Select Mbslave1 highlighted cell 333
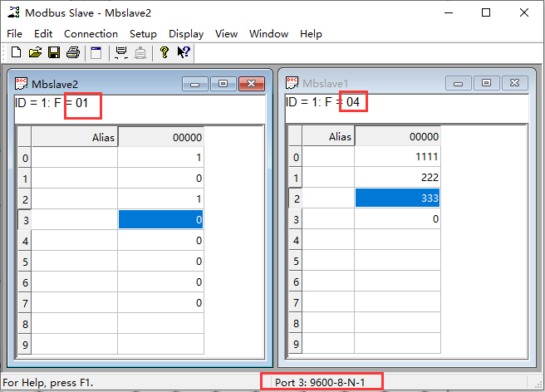Screen dimensions: 545x392 [397, 198]
